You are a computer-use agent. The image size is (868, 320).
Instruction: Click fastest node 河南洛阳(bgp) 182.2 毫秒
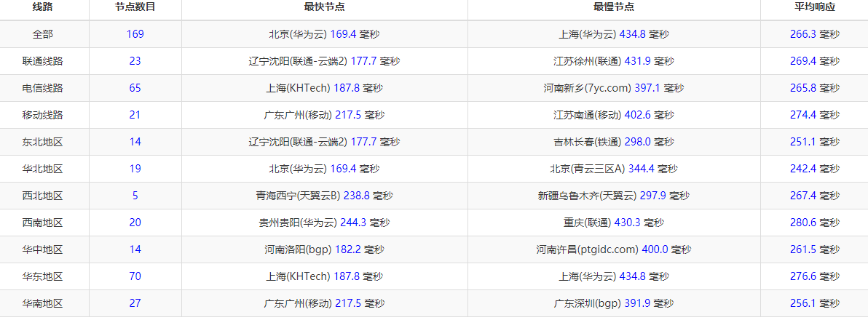point(324,249)
